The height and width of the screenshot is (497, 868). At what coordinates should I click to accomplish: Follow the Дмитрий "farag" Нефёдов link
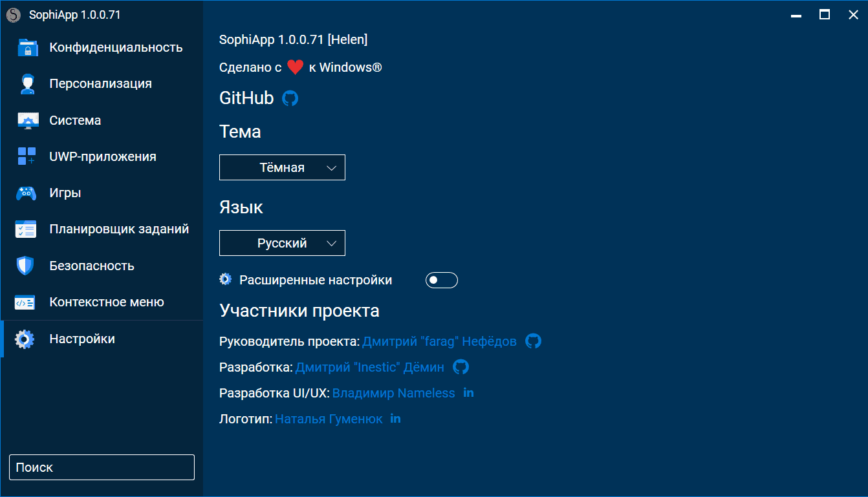[439, 341]
